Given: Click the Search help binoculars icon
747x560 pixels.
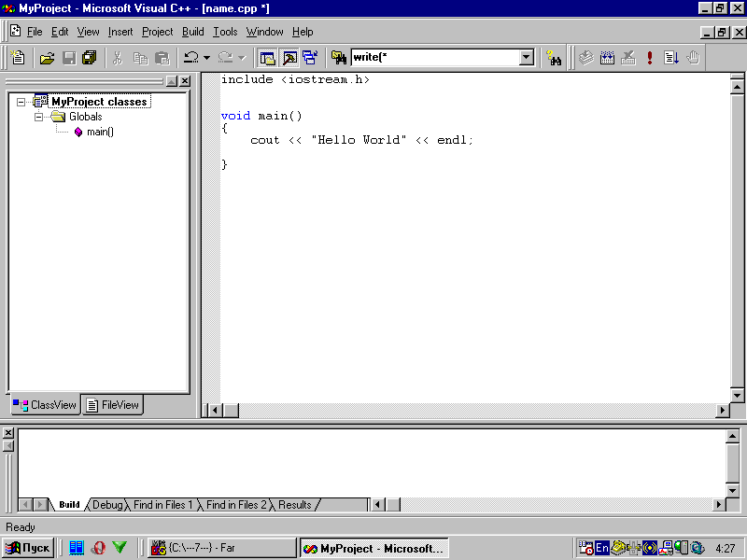Looking at the screenshot, I should click(x=554, y=58).
